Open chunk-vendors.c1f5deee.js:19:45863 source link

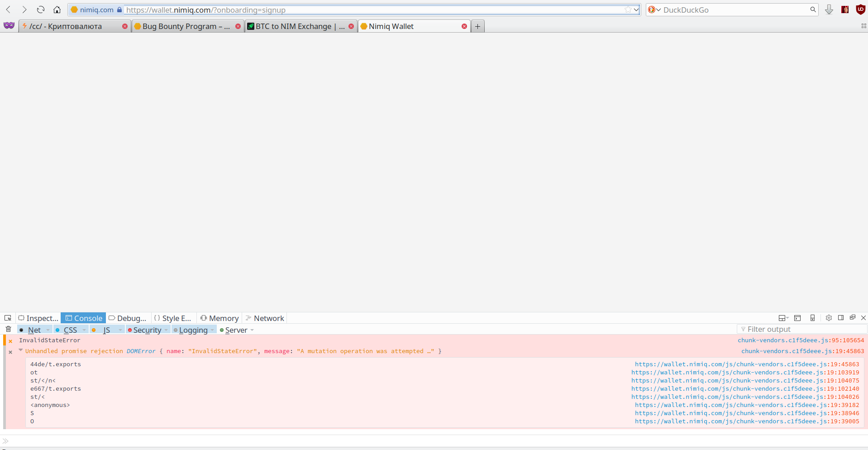pyautogui.click(x=803, y=351)
